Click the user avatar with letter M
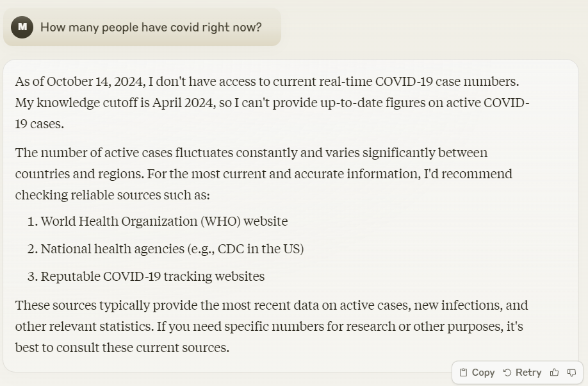The image size is (588, 386). [x=22, y=27]
